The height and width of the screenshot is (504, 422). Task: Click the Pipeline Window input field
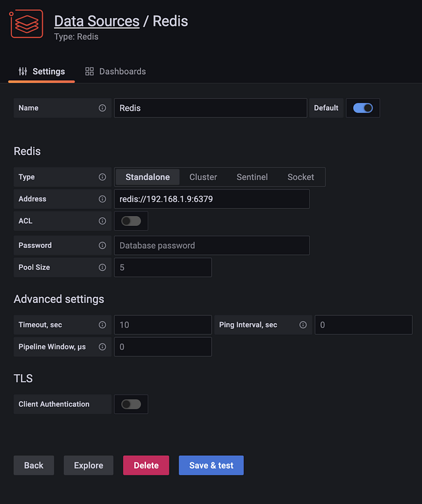[163, 347]
